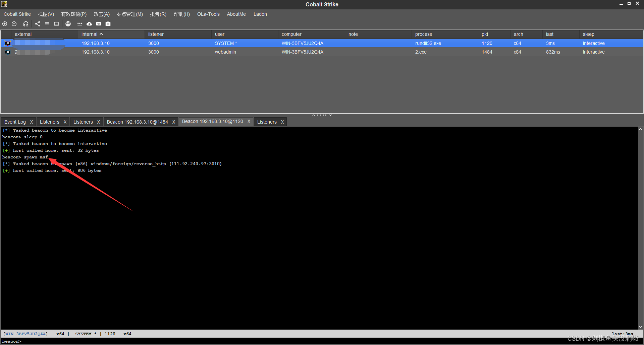Viewport: 644px width, 345px height.
Task: Close Beacon 192.168.3.10@1484 tab
Action: (x=174, y=122)
